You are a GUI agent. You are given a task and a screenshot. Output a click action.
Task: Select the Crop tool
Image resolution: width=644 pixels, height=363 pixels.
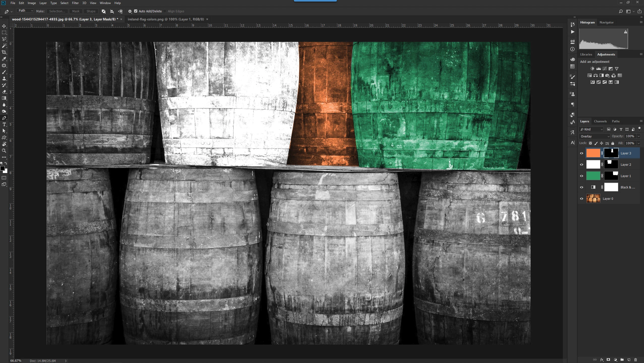(x=4, y=52)
